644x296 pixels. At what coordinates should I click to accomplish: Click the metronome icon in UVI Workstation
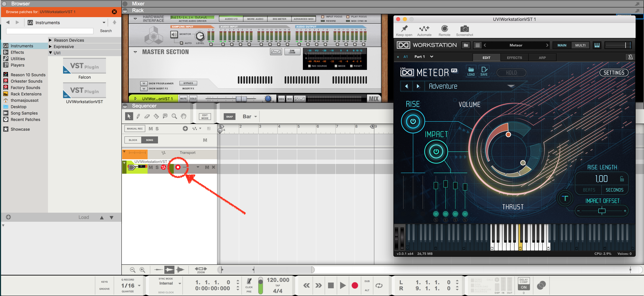pyautogui.click(x=630, y=57)
